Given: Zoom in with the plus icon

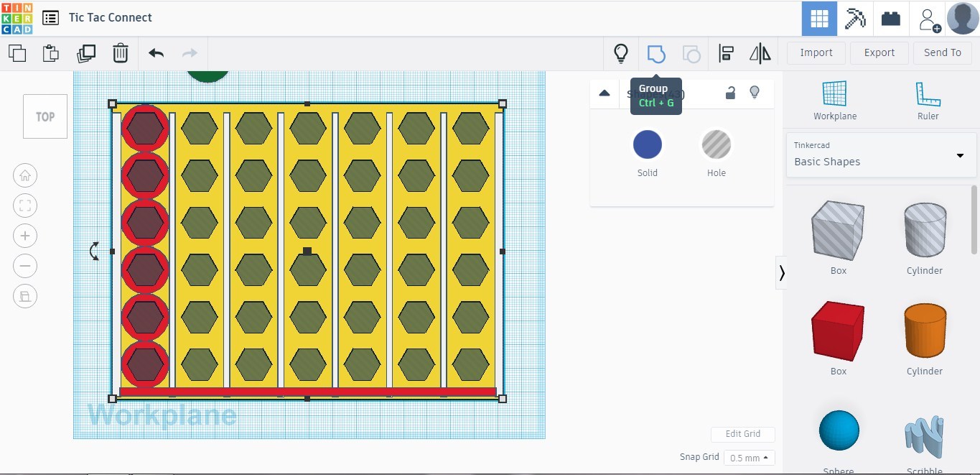Looking at the screenshot, I should click(25, 236).
